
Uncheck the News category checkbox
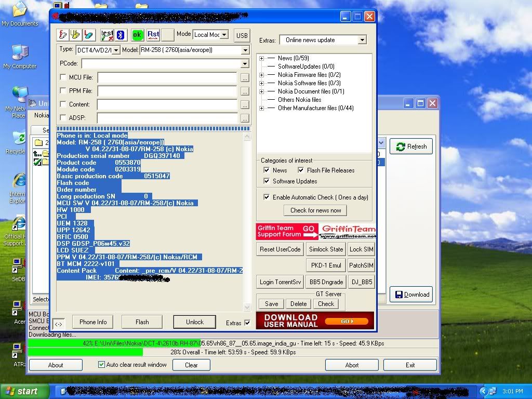pyautogui.click(x=267, y=170)
